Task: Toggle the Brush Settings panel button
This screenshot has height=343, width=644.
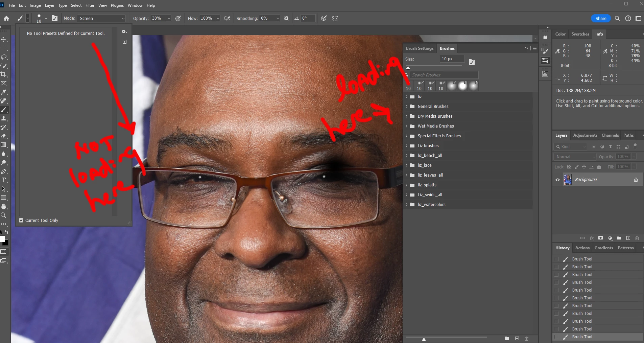Action: (x=54, y=18)
